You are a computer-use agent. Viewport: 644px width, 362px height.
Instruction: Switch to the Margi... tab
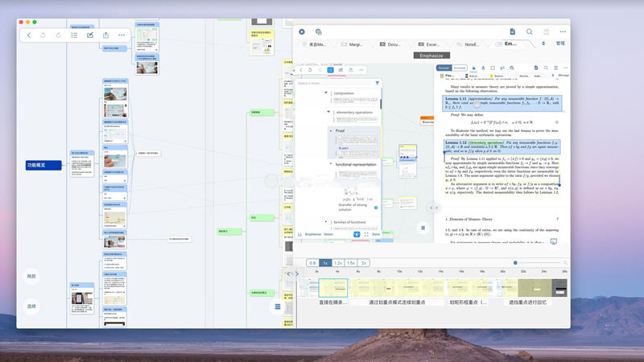pyautogui.click(x=352, y=44)
